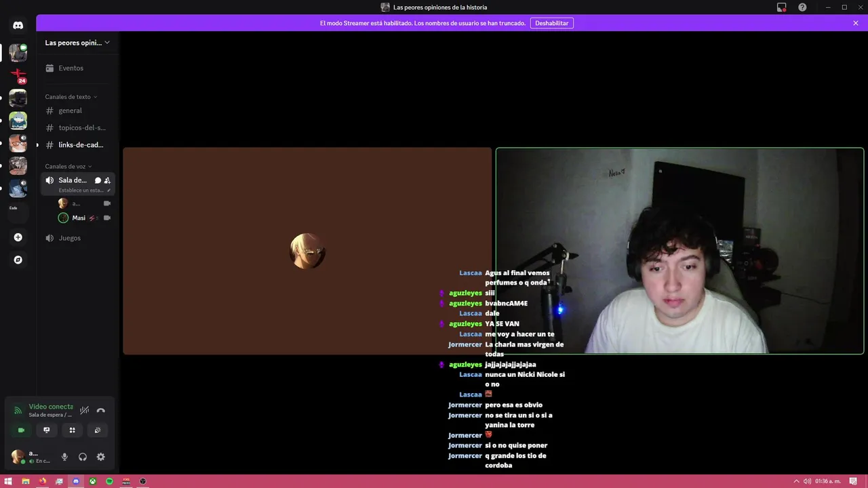This screenshot has width=868, height=488.
Task: Open the Explore servers compass icon
Action: (18, 260)
